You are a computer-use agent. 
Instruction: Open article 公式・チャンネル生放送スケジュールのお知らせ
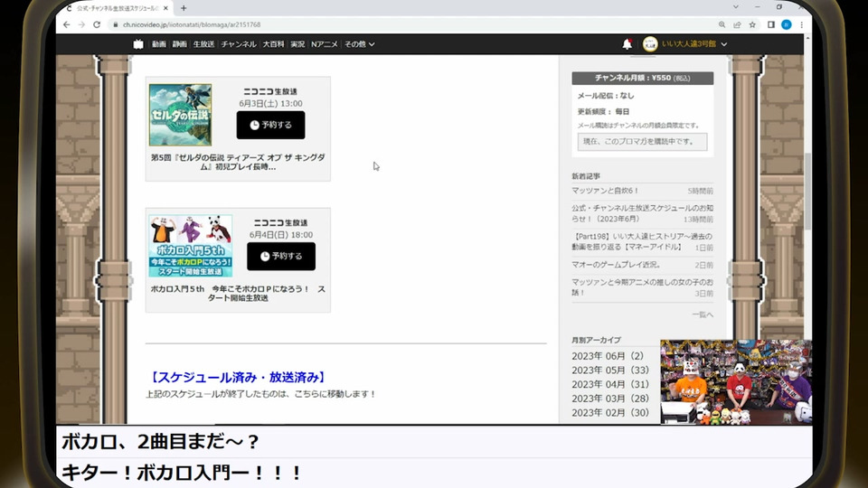pos(642,213)
